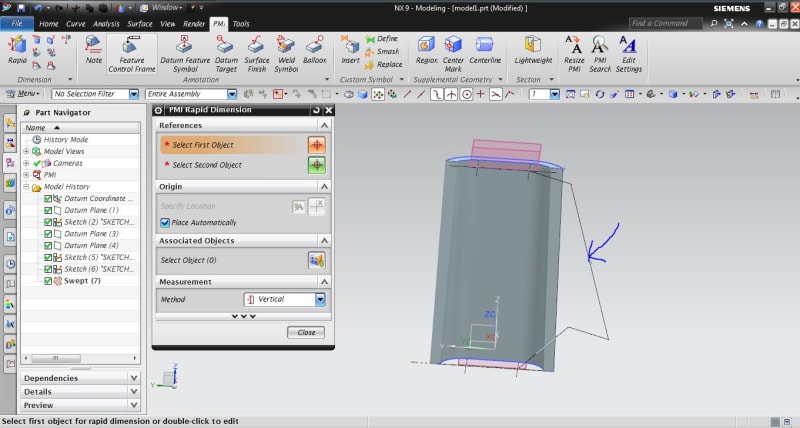Select the Weld Symbol tool

coord(286,54)
